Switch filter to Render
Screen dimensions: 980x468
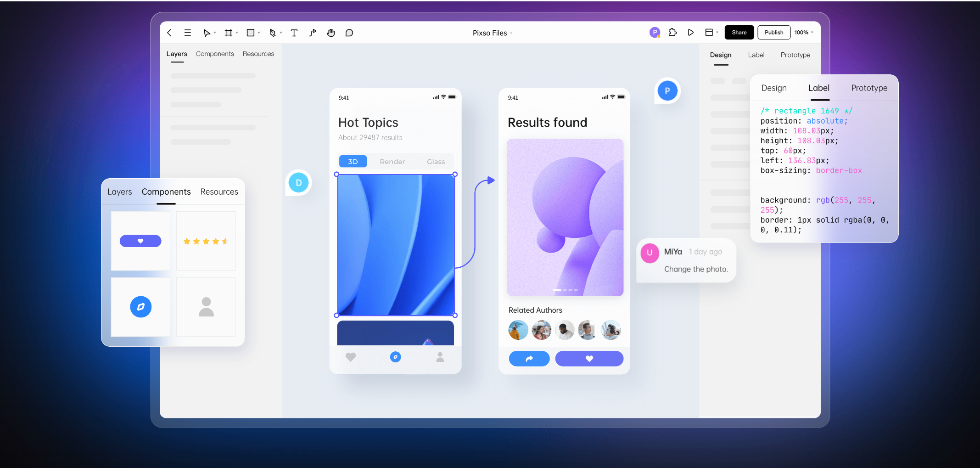coord(392,161)
